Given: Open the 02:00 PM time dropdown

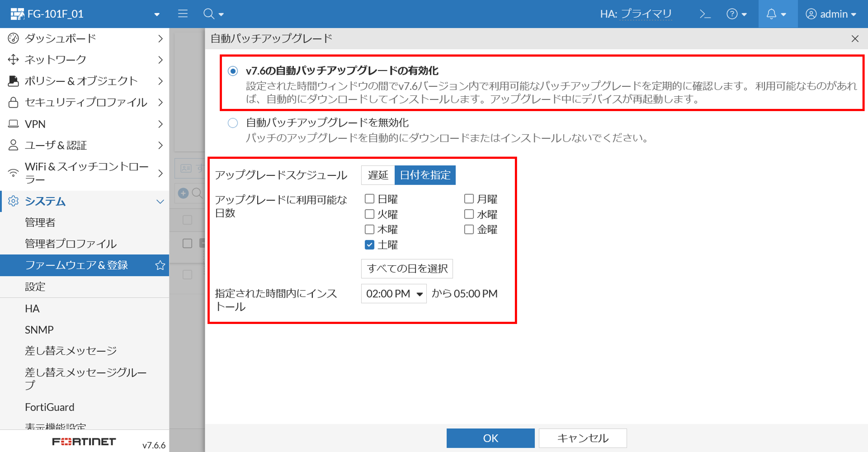Looking at the screenshot, I should (394, 294).
